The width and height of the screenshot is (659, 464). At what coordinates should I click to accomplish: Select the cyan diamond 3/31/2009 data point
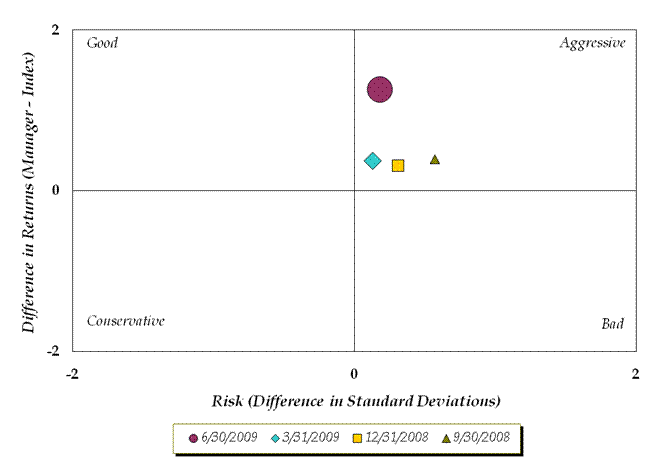pos(373,161)
